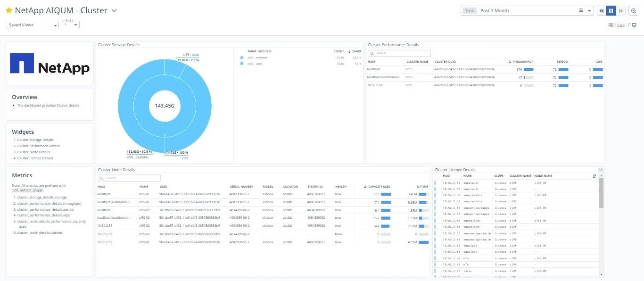Pause the dashboard auto-refresh
The width and height of the screenshot is (644, 281).
click(x=611, y=10)
